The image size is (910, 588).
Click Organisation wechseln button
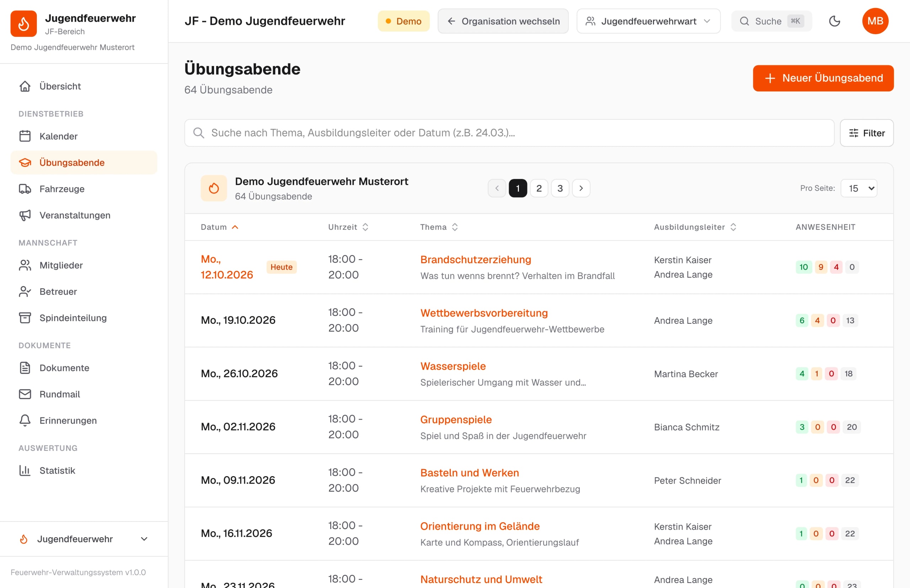pyautogui.click(x=503, y=21)
